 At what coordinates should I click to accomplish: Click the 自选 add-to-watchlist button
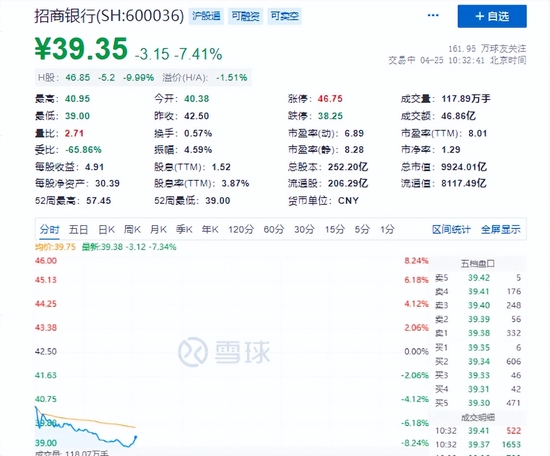[x=492, y=16]
